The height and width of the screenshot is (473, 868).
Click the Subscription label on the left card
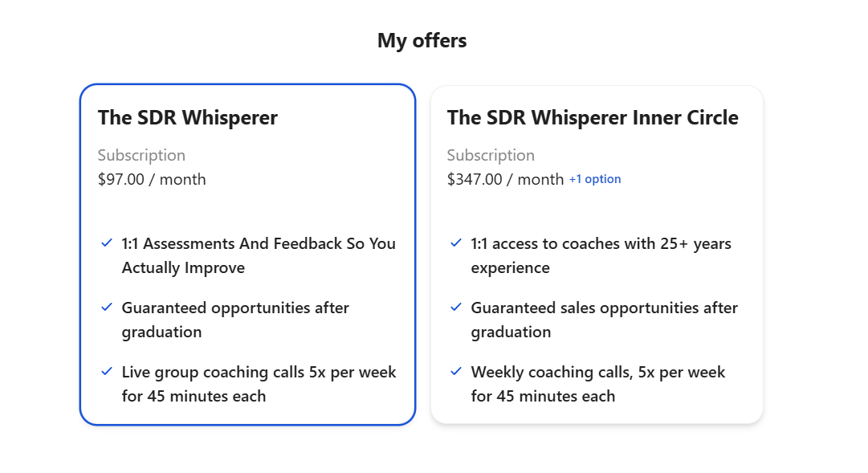click(141, 155)
